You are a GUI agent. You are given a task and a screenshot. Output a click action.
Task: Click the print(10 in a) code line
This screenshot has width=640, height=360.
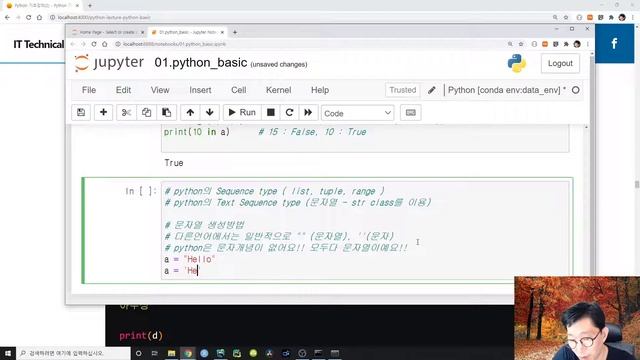[197, 132]
